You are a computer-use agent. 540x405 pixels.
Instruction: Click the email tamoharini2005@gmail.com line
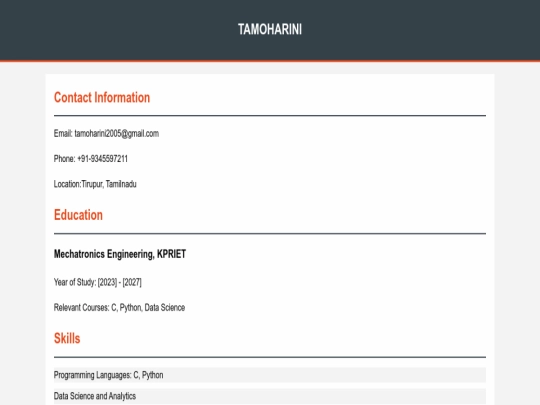[x=106, y=134]
